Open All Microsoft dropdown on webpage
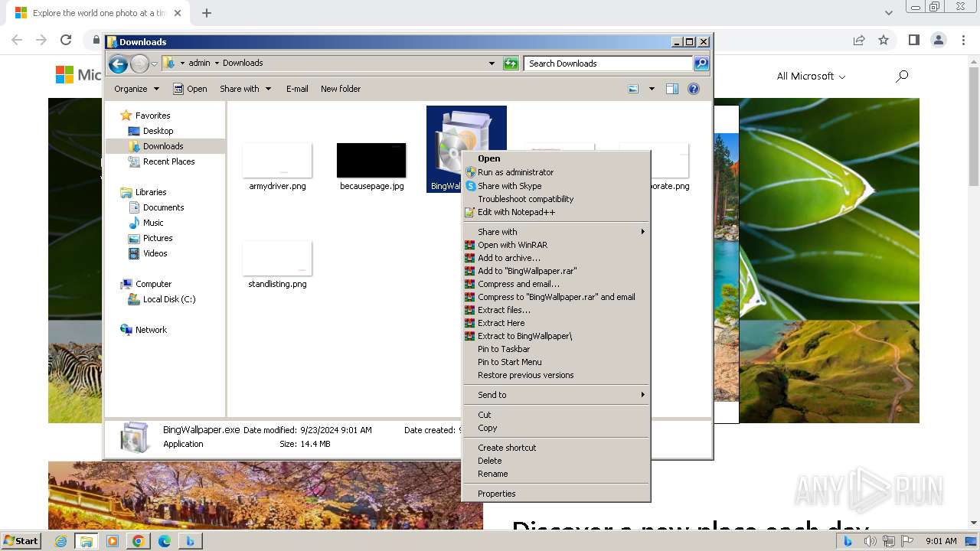The width and height of the screenshot is (980, 551). click(x=811, y=76)
